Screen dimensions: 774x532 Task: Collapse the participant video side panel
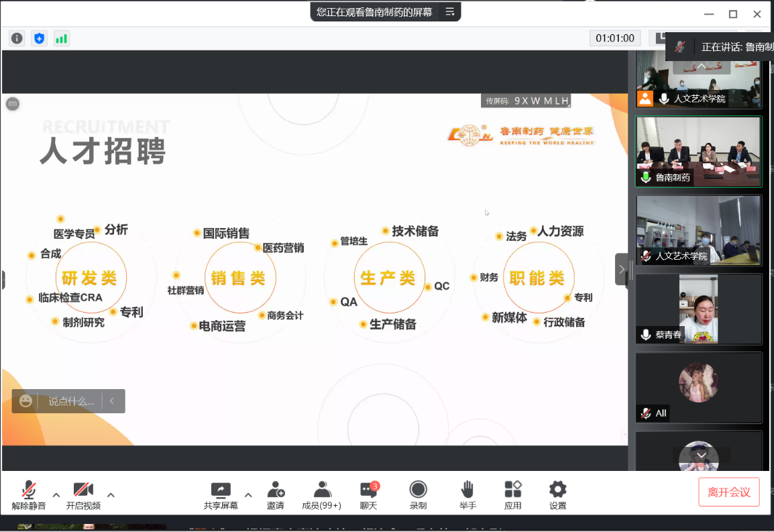coord(622,269)
